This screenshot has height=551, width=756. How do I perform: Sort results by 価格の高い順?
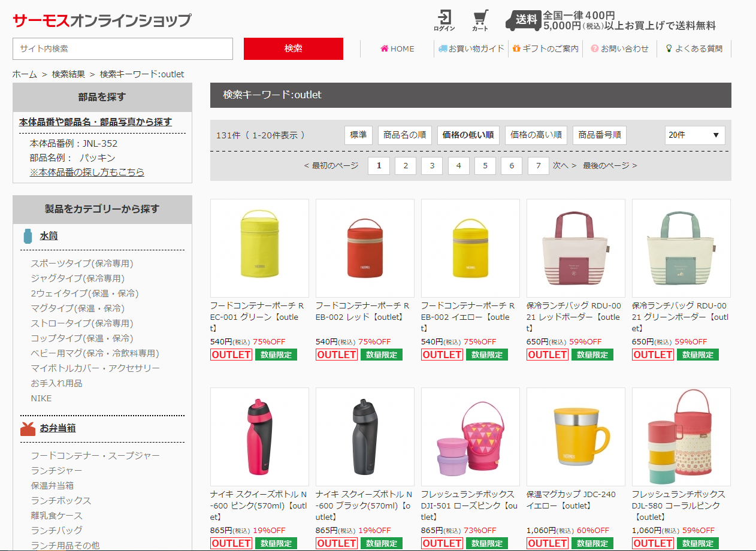(x=536, y=135)
